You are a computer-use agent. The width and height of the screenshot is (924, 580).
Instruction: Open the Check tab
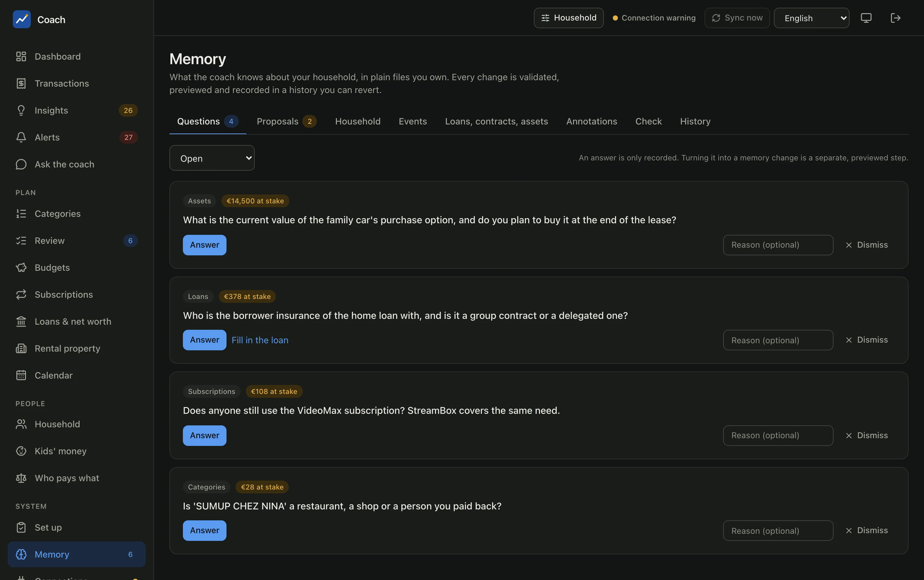pos(648,121)
